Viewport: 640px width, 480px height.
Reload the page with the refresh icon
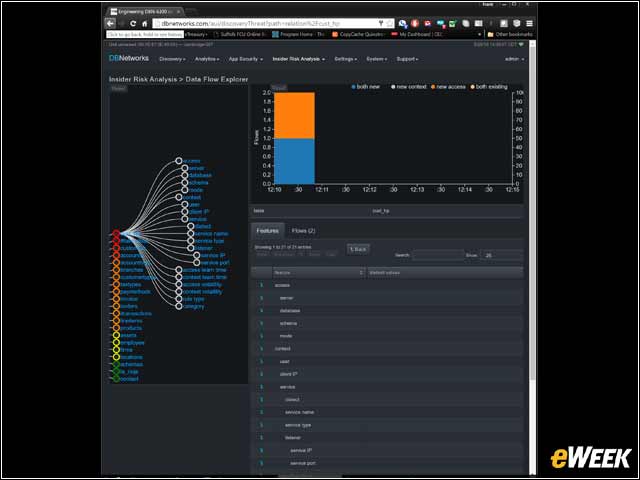coord(133,24)
